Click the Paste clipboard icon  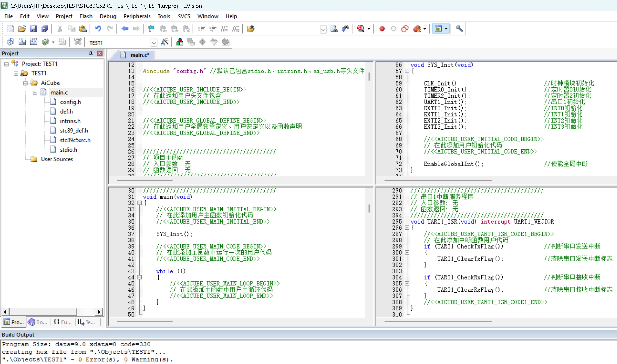tap(83, 29)
